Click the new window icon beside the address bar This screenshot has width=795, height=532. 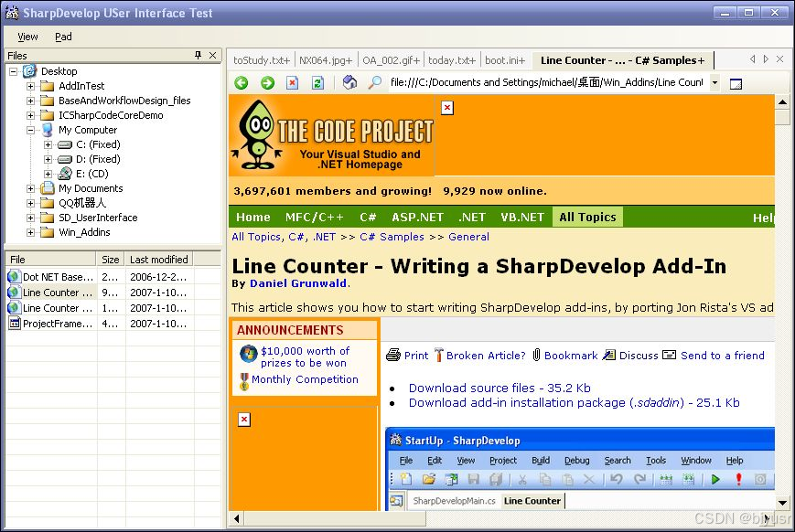pos(736,82)
